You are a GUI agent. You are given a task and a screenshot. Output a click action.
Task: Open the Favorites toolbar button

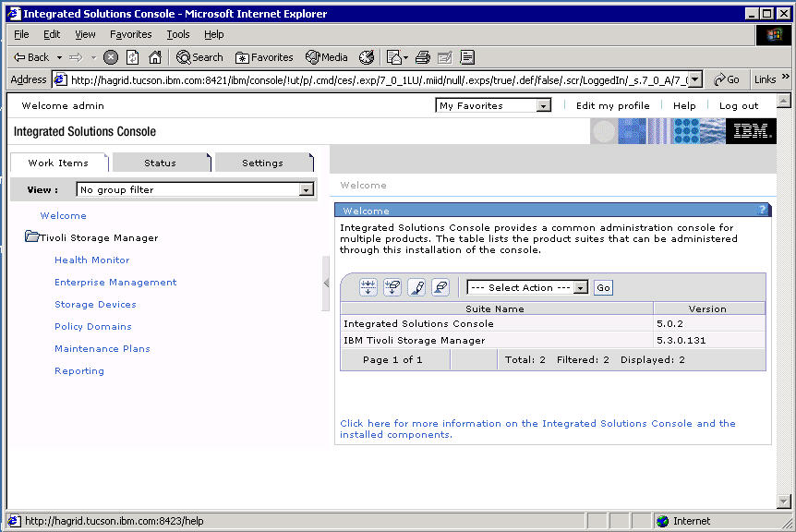pos(264,57)
